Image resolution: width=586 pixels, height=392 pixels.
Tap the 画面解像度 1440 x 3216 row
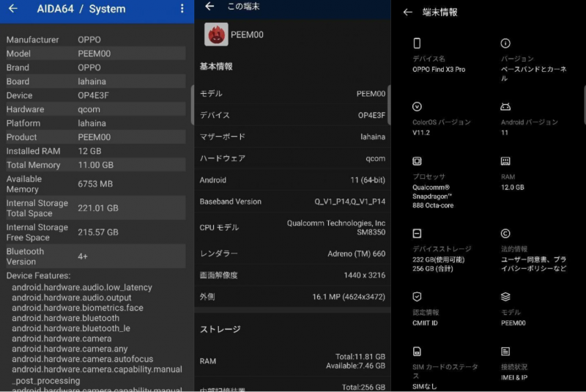point(292,275)
